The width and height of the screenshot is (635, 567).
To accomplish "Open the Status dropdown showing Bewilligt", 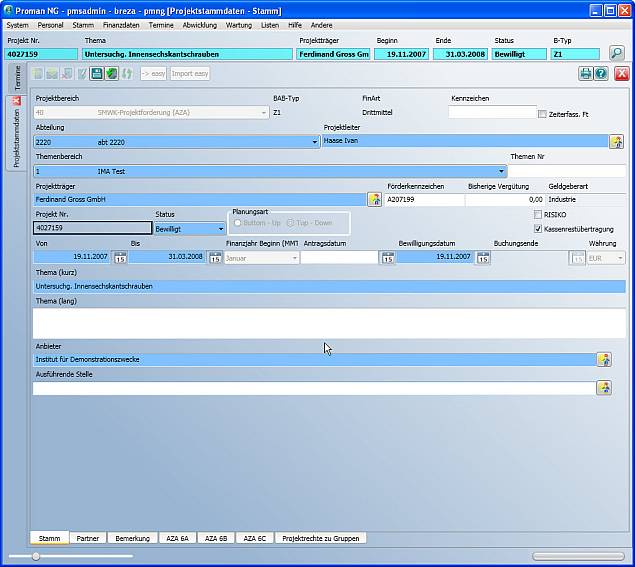I will [221, 229].
